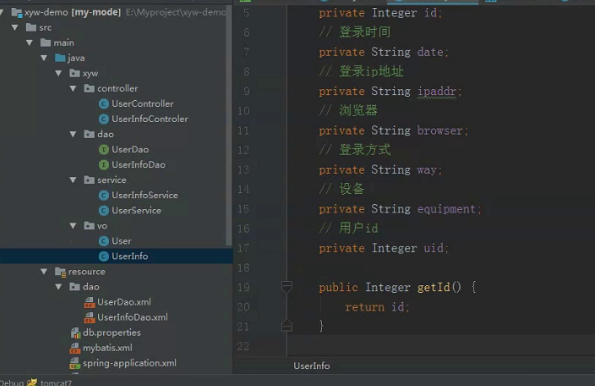The width and height of the screenshot is (595, 386).
Task: Place cursor on empty line 22
Action: pyautogui.click(x=440, y=346)
